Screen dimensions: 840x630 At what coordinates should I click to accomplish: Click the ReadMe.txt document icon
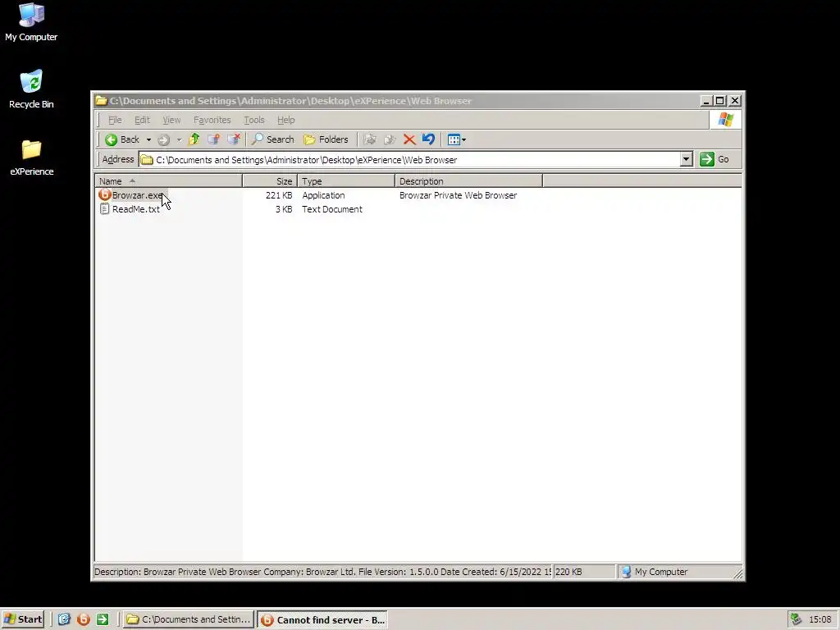pyautogui.click(x=104, y=209)
